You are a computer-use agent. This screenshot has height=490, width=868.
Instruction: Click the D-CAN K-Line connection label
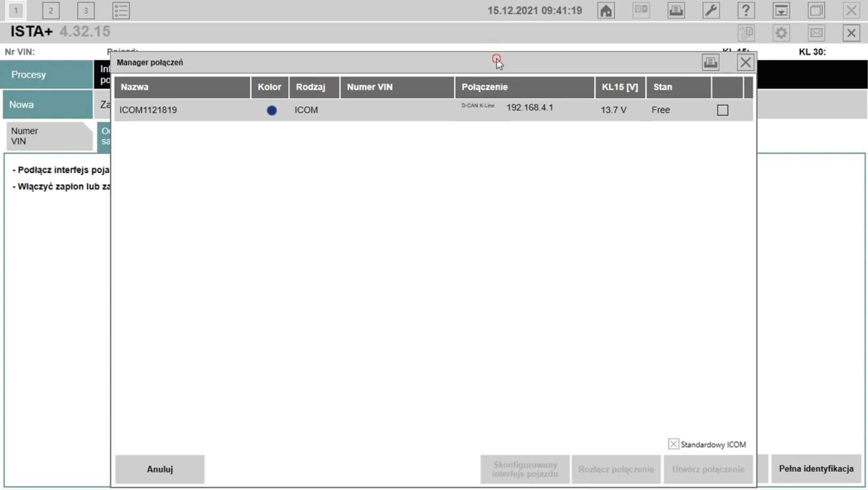coord(477,106)
